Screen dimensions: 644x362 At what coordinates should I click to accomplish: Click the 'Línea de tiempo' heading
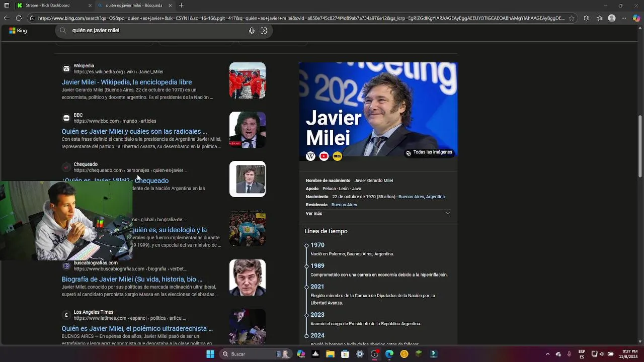click(326, 231)
